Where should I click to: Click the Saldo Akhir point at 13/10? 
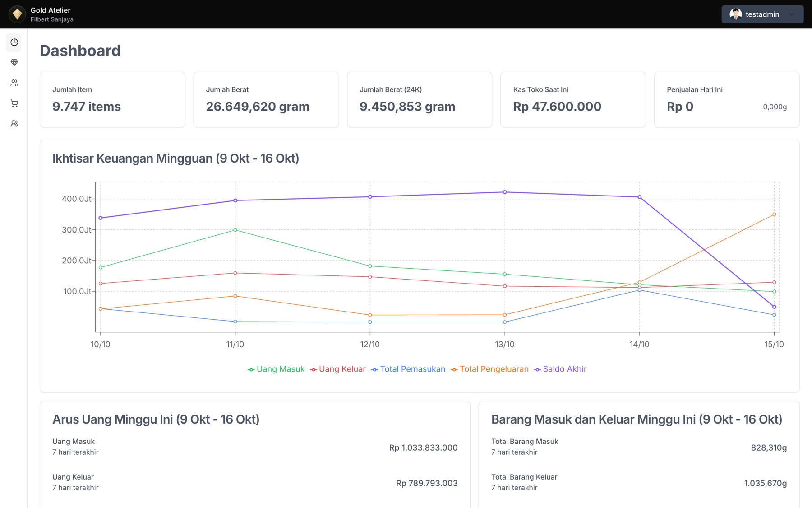505,192
